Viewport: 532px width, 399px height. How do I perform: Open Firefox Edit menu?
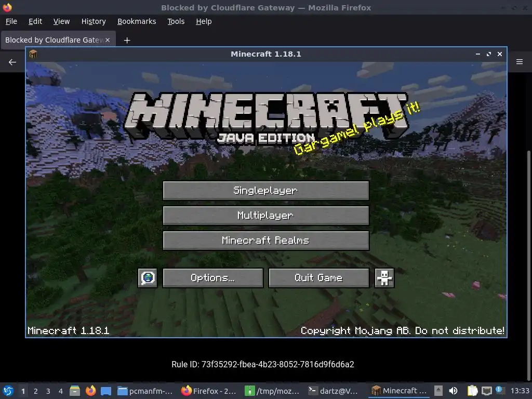(35, 21)
